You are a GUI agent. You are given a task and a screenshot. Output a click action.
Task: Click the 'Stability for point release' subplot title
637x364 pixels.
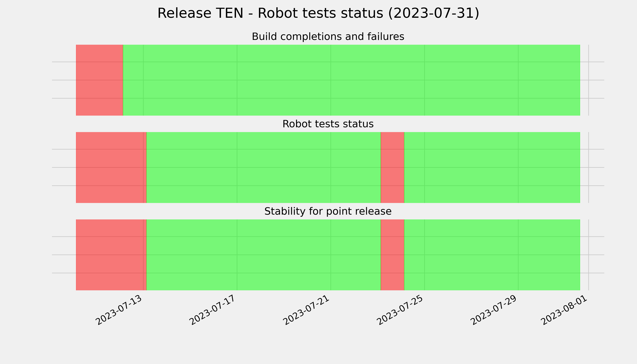point(328,212)
